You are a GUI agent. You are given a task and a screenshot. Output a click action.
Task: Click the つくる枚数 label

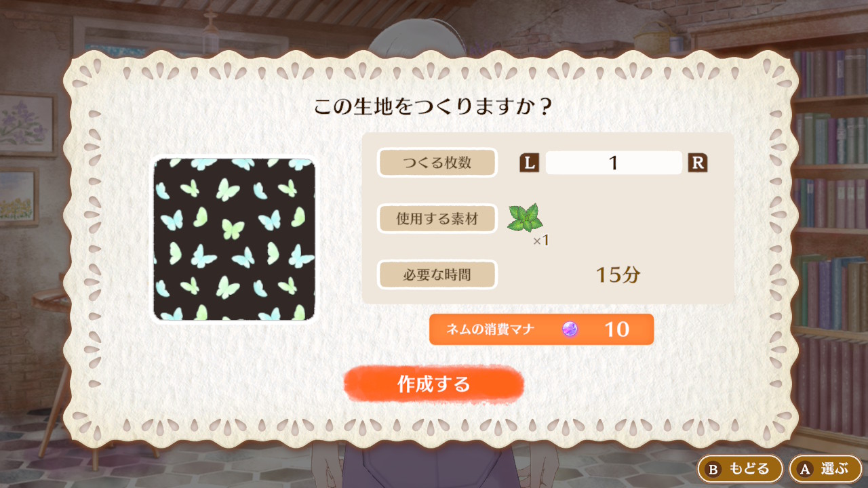437,163
